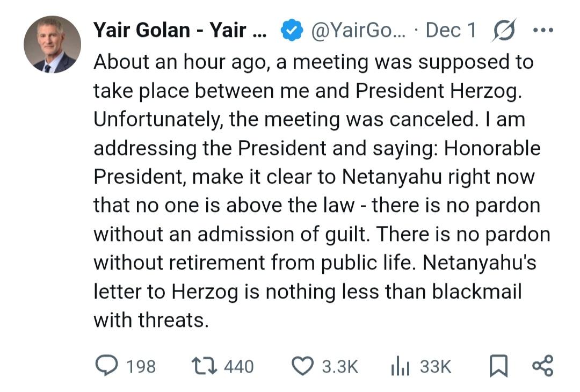
Task: Open Yair Golan's profile picture
Action: 52,45
